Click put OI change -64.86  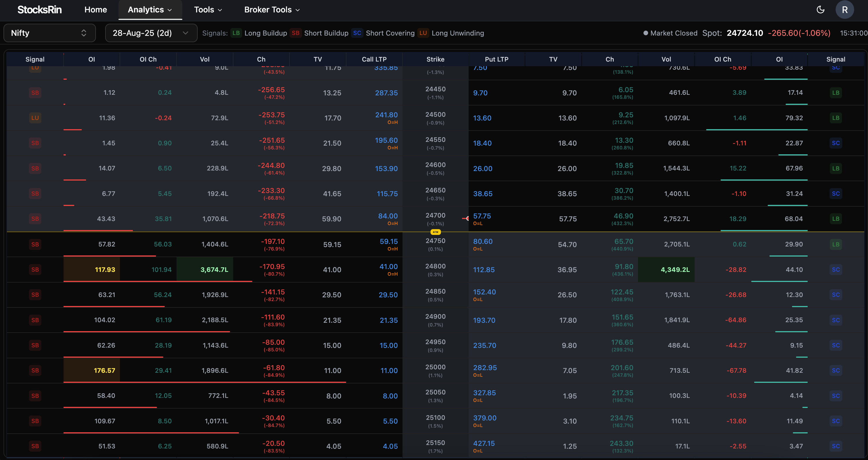click(736, 320)
